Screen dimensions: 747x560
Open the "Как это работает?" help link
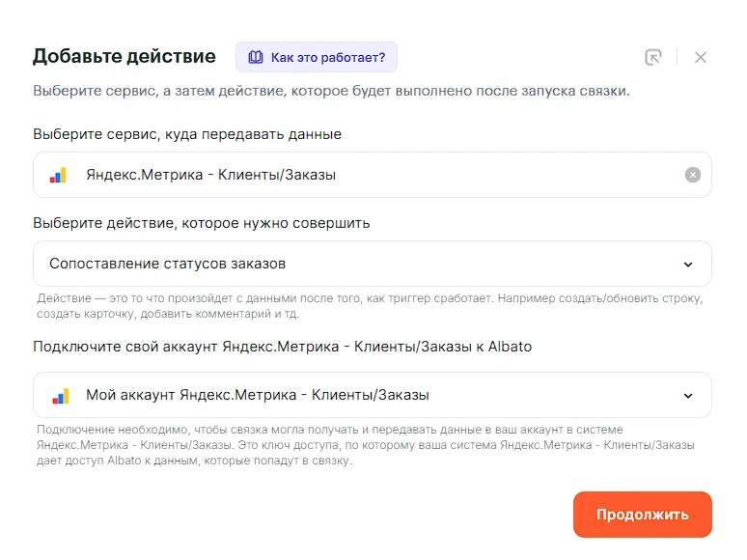pyautogui.click(x=317, y=57)
